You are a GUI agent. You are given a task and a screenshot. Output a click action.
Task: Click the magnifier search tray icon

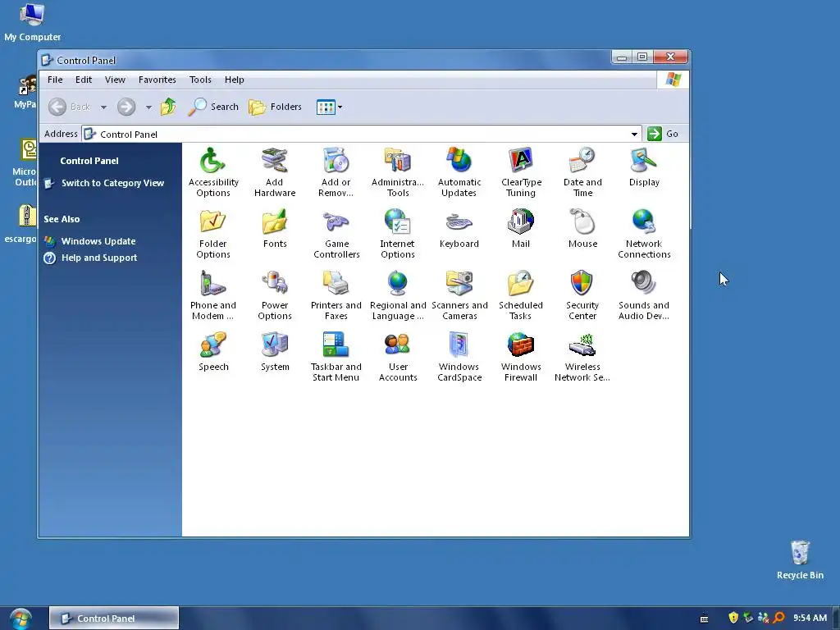pyautogui.click(x=779, y=618)
